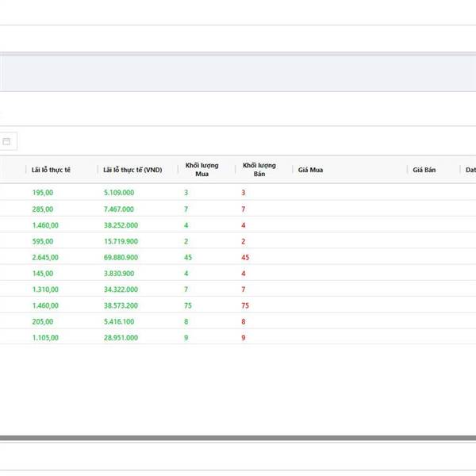Sort by Lãi lỗ thực tế (VND) column

coord(132,170)
